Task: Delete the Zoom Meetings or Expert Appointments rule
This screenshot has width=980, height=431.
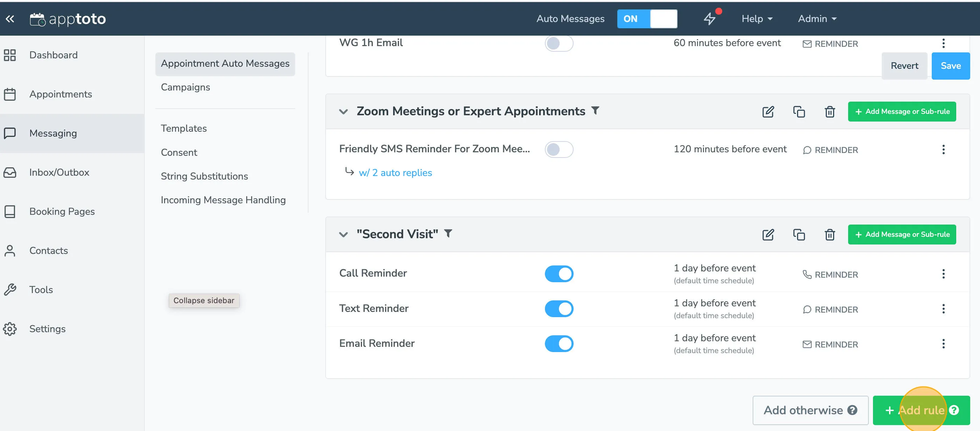Action: [830, 111]
